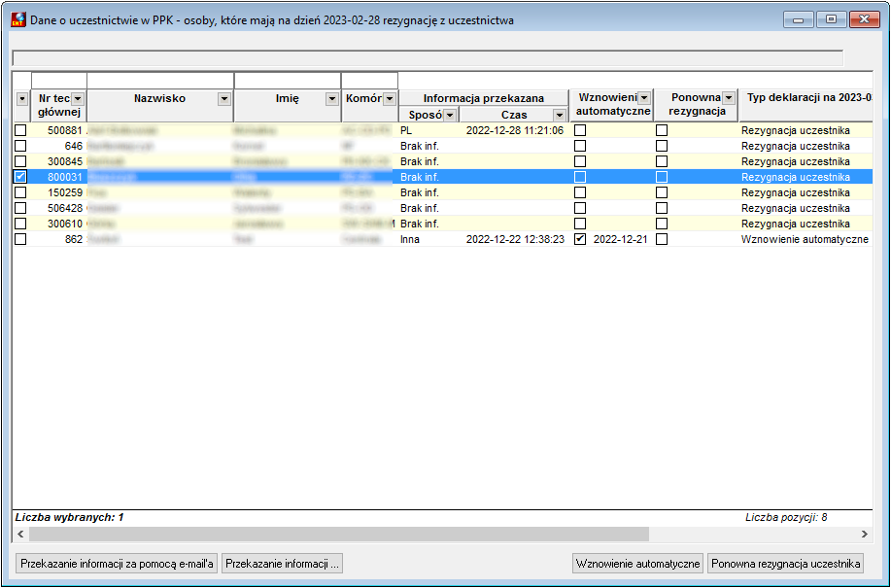Select the date 2022-12-21 in row 862
891x588 pixels.
[620, 239]
